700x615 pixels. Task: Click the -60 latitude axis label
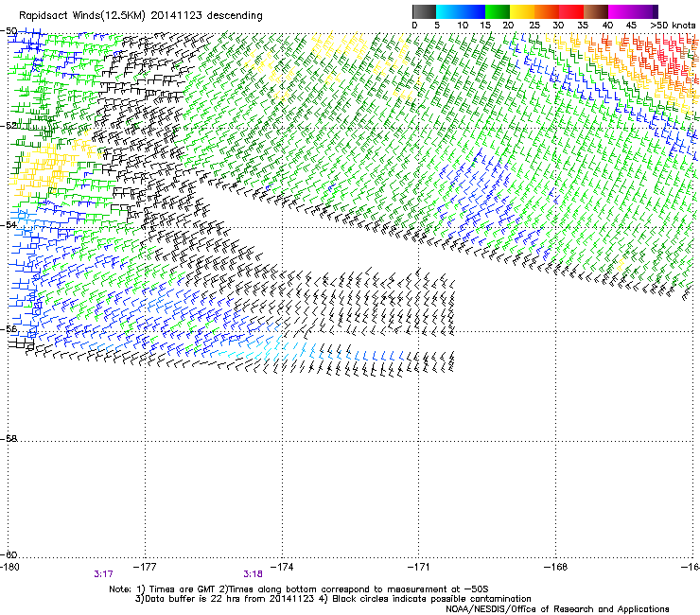click(9, 554)
